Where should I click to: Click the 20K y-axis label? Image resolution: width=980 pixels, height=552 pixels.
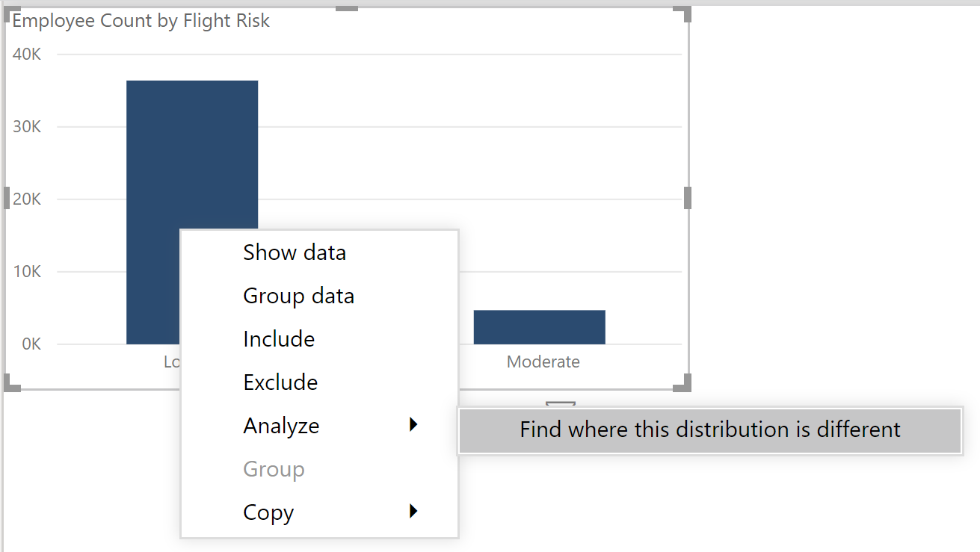pyautogui.click(x=27, y=199)
